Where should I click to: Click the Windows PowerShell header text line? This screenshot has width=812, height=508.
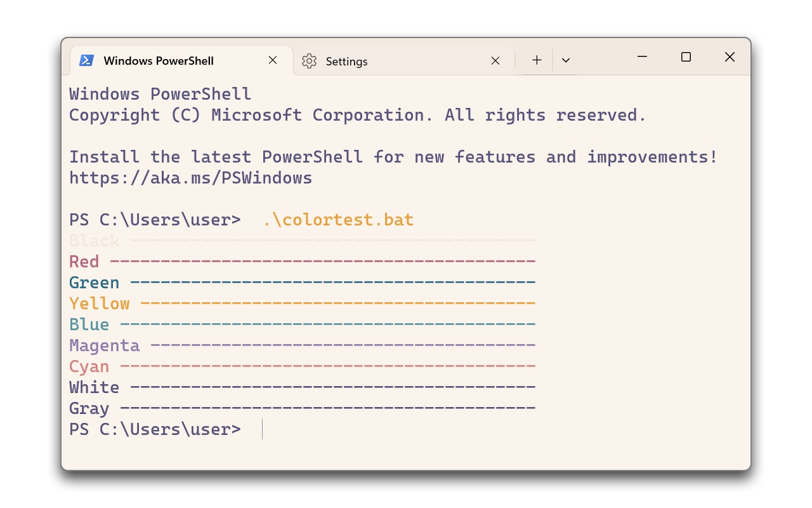tap(160, 94)
